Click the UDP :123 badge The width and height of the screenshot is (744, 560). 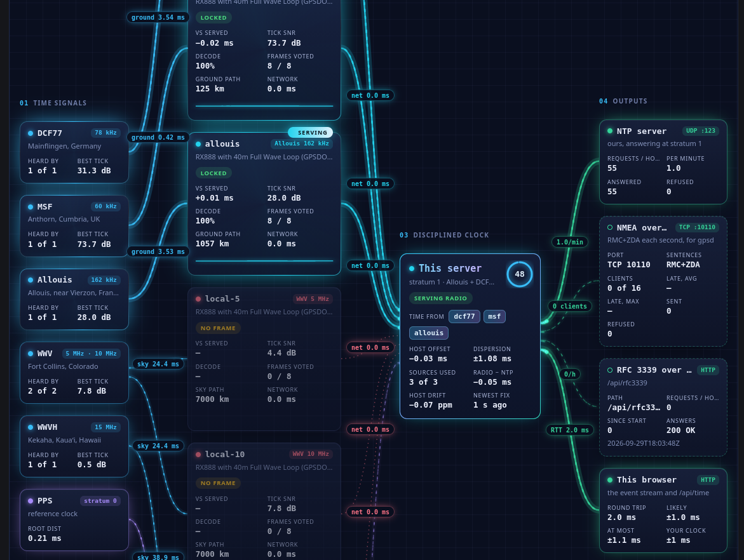point(701,131)
